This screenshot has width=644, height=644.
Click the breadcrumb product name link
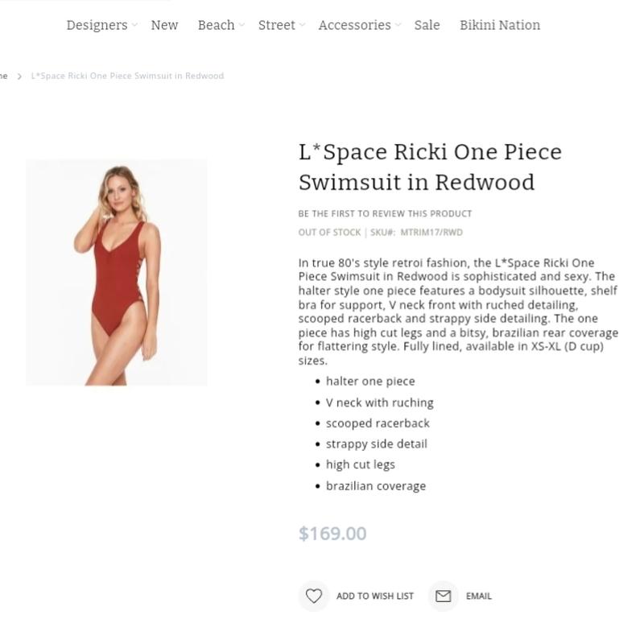coord(127,76)
